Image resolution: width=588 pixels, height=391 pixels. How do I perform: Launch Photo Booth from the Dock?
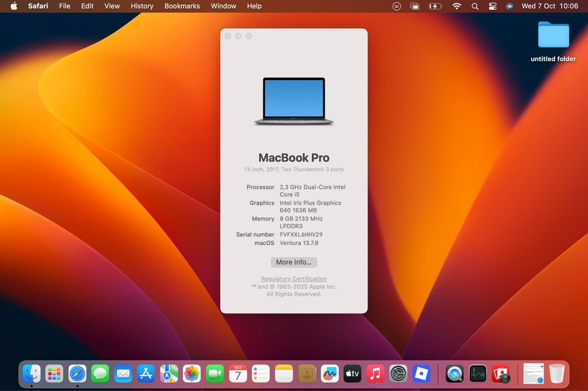tap(500, 373)
